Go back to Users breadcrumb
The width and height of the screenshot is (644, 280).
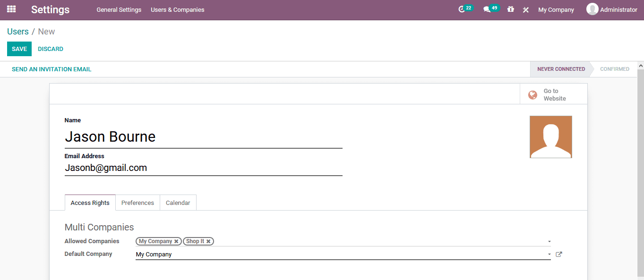point(18,32)
